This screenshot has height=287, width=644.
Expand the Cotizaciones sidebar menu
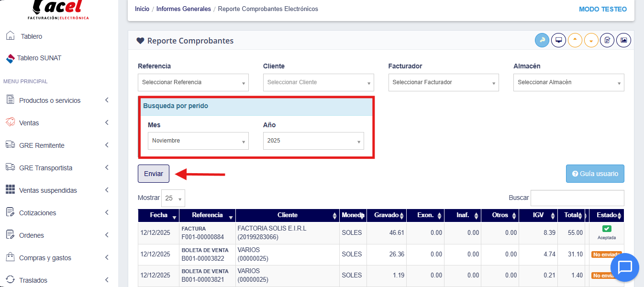pos(57,213)
